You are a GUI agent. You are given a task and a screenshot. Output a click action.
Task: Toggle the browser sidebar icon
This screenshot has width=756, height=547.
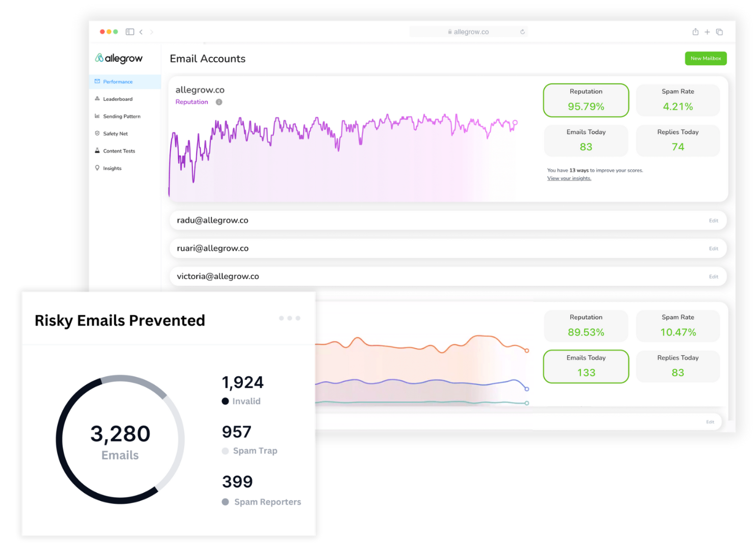tap(130, 32)
